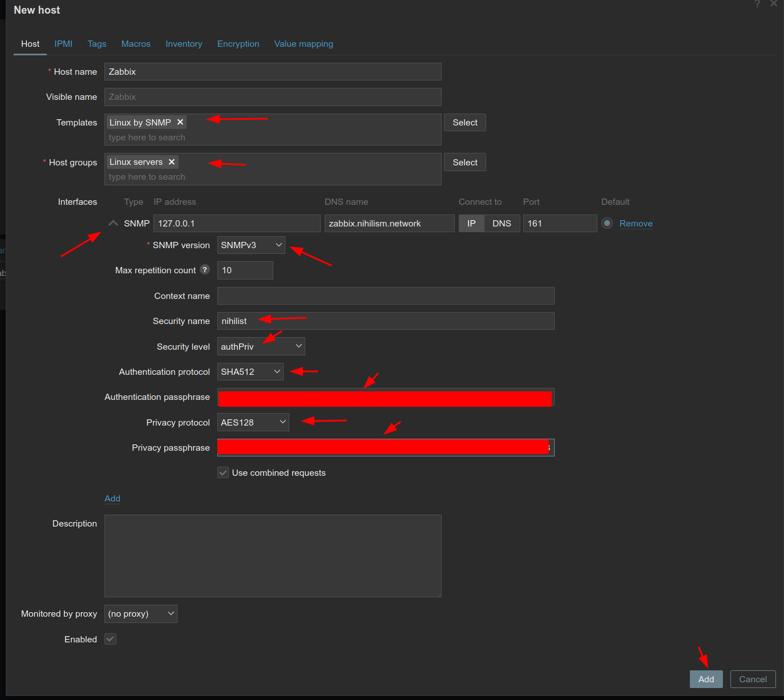Focus the Security name field
Screen dimensions: 784x700
(x=386, y=321)
